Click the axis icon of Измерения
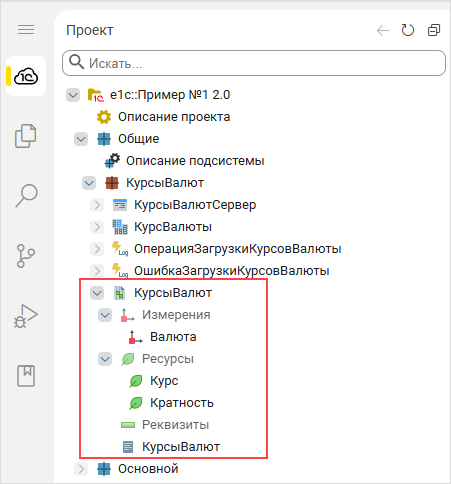451x484 pixels. click(127, 315)
